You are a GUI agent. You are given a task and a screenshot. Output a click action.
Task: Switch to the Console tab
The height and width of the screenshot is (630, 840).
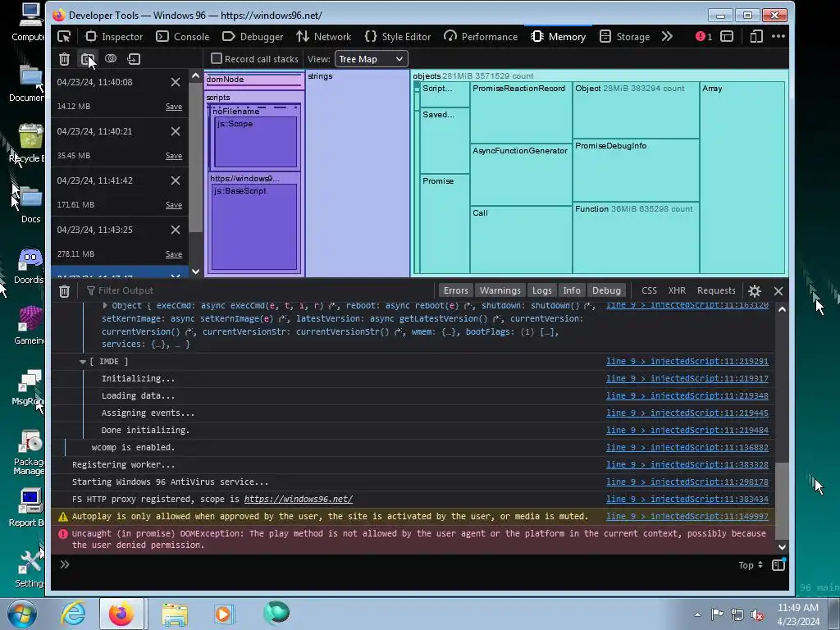click(x=182, y=36)
